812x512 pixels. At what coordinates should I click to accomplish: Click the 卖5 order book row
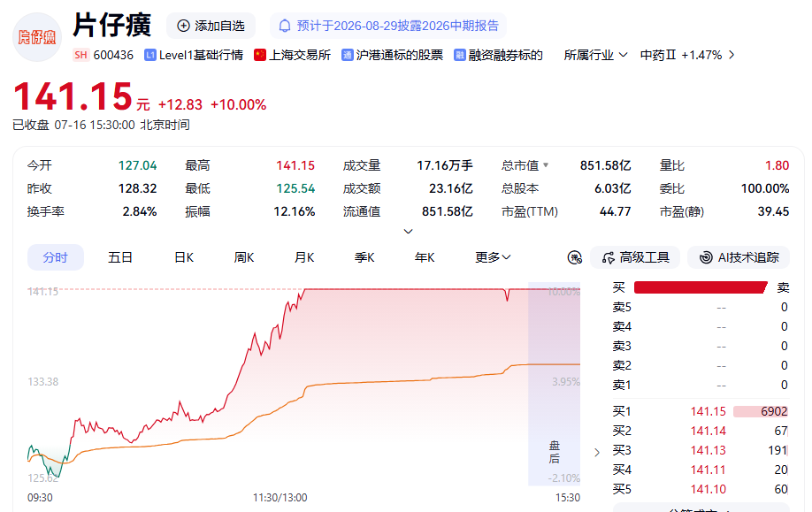pos(701,308)
